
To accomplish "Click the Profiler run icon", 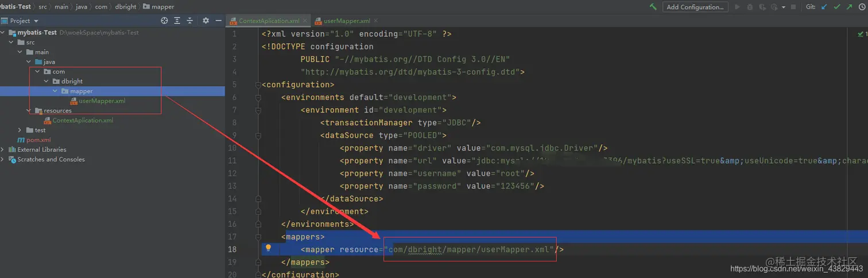I will click(x=774, y=7).
